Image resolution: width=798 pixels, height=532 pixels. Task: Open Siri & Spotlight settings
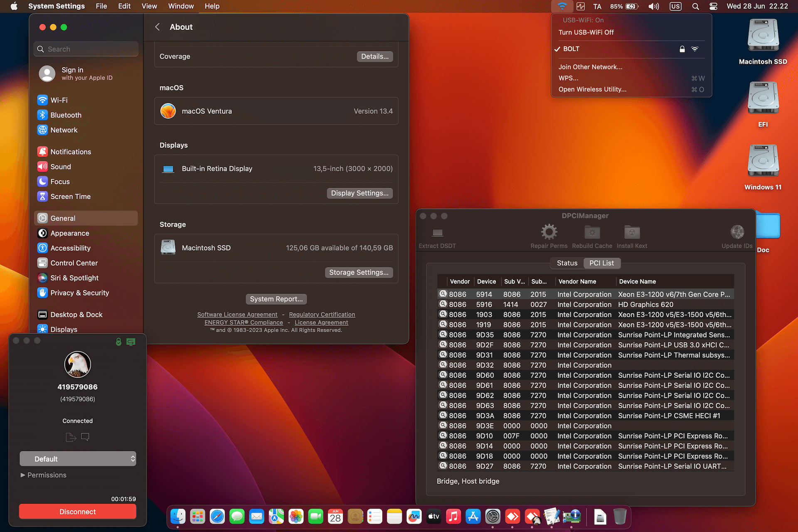[86, 278]
